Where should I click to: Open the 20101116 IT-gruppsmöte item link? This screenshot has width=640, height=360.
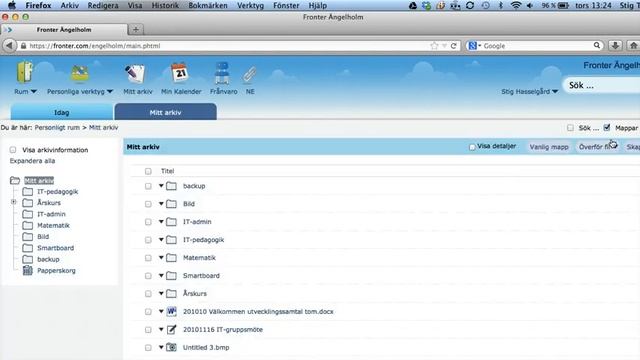point(223,329)
